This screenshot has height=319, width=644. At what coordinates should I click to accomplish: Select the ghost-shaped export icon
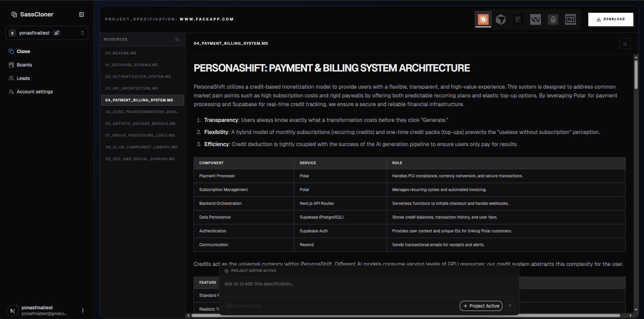pos(553,19)
